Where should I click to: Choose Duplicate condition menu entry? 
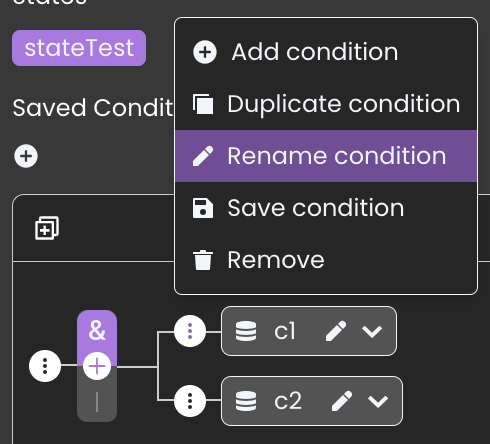tap(326, 104)
